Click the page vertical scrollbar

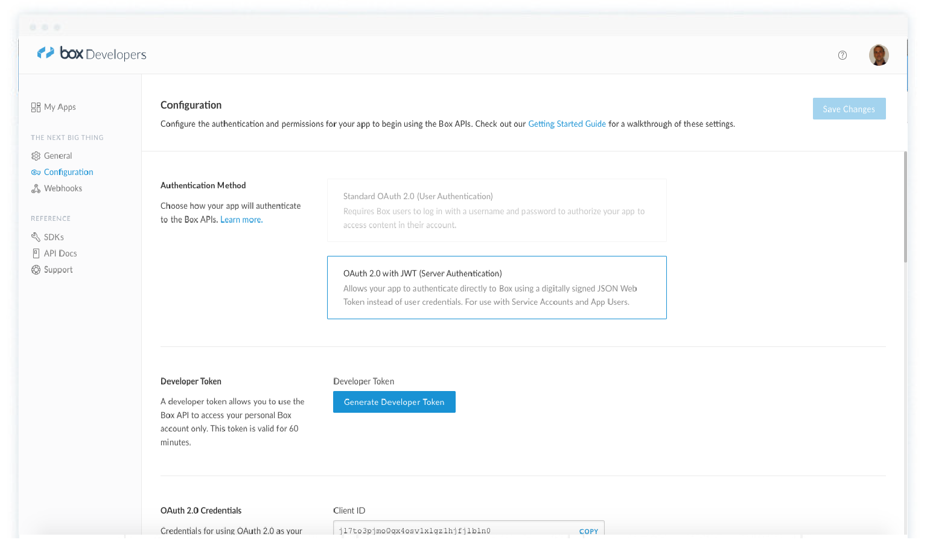click(905, 207)
